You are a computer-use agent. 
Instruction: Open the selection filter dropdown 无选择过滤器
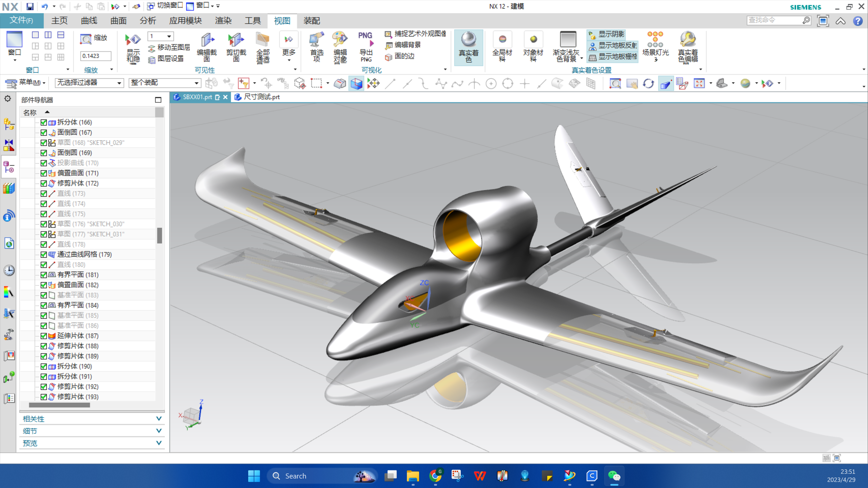119,83
